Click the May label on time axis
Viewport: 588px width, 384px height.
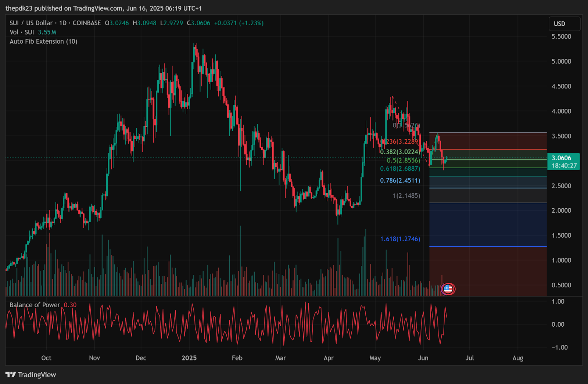(x=375, y=358)
